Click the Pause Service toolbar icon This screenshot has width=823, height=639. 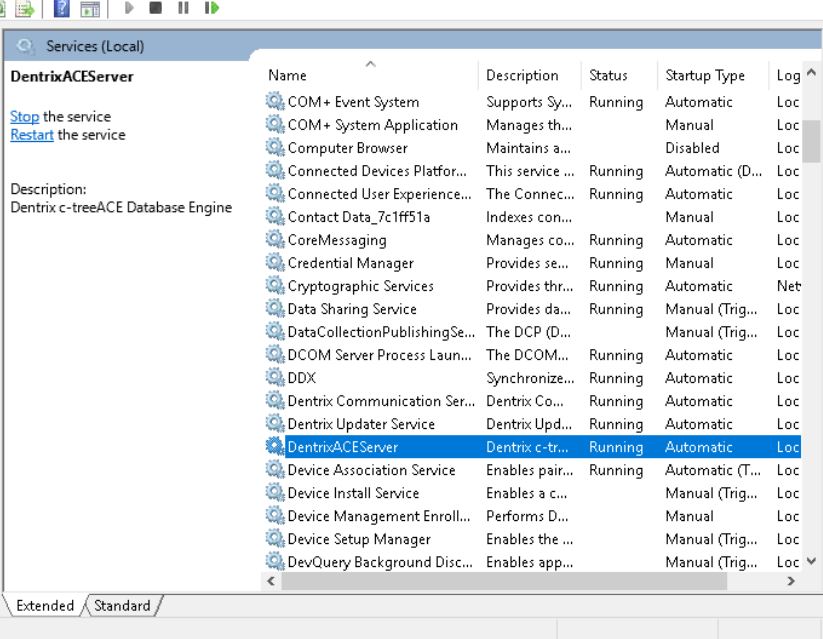(x=183, y=8)
